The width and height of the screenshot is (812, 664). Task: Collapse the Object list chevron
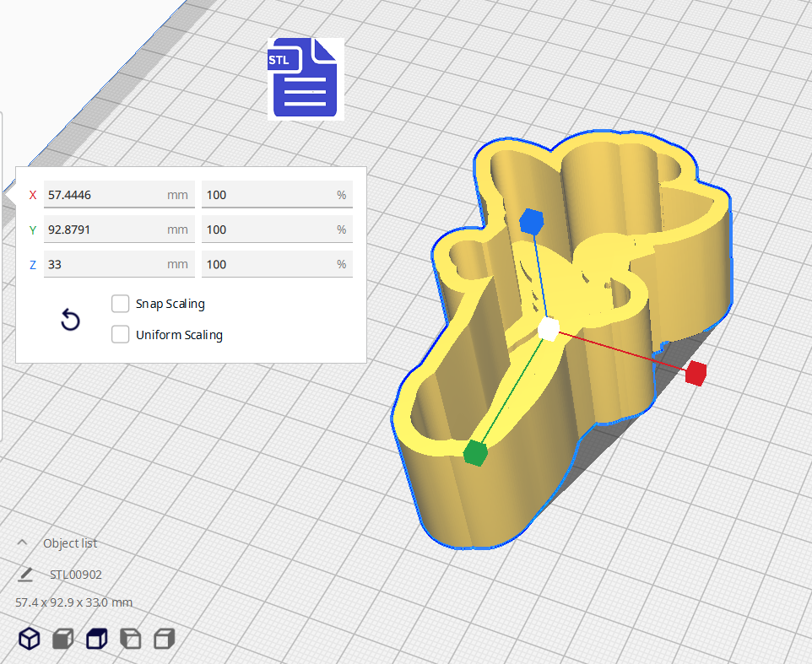pos(23,543)
